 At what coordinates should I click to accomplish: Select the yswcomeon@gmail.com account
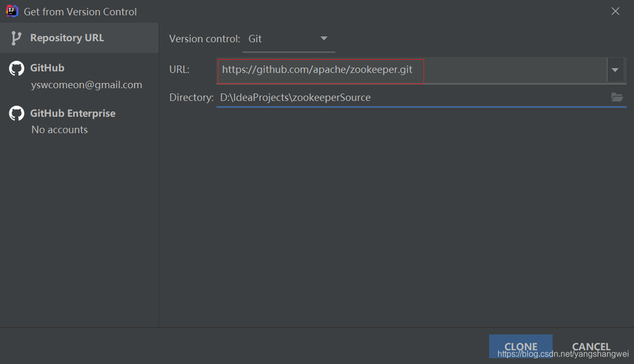click(87, 84)
